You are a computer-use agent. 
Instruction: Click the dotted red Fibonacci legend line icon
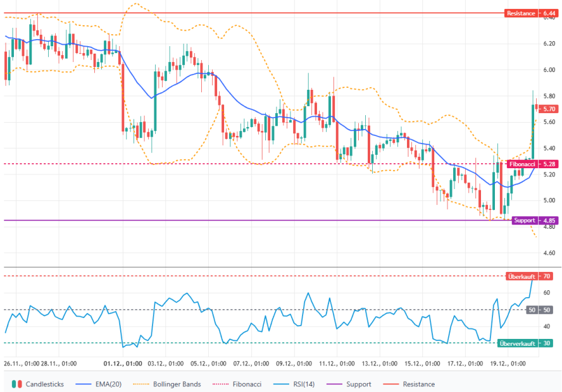coord(222,384)
